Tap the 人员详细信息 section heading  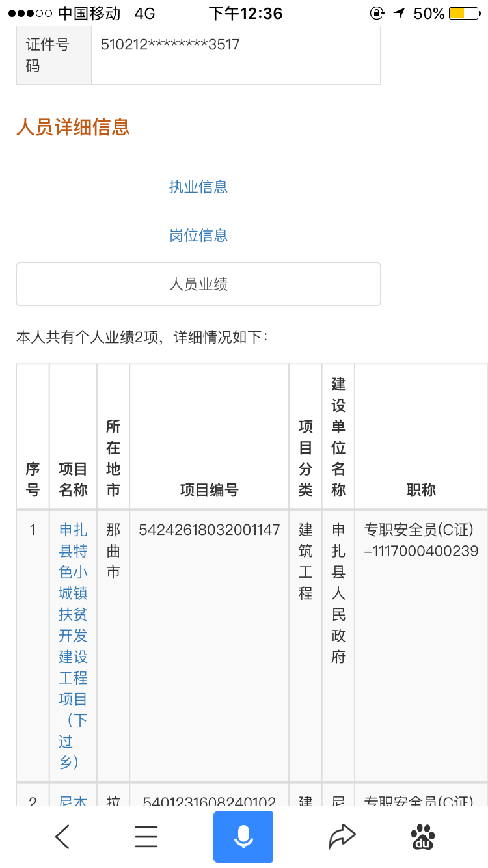pos(73,127)
